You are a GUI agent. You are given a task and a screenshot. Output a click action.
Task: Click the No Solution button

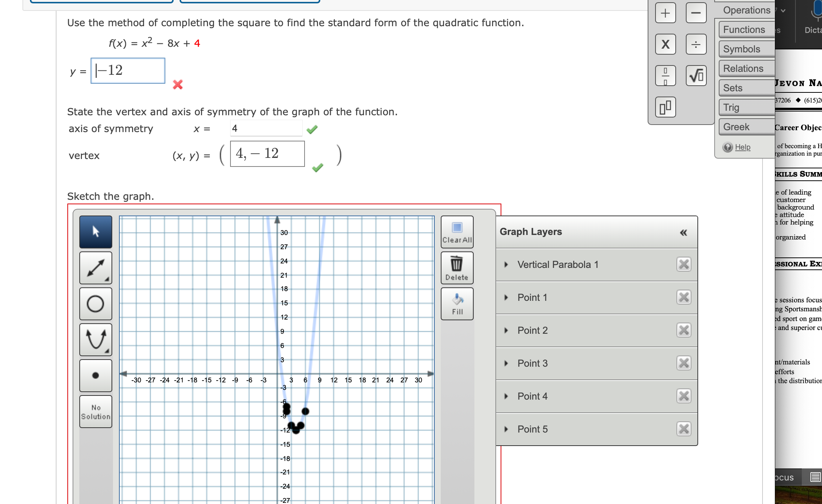tap(95, 411)
